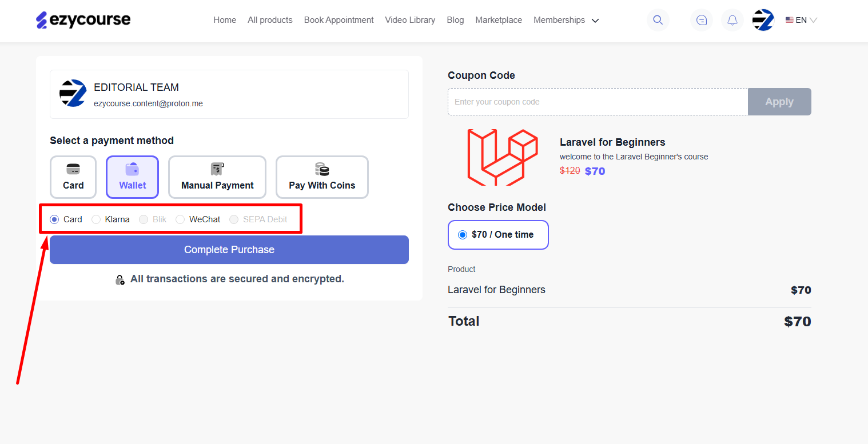
Task: Select the Card radio option
Action: click(x=54, y=219)
